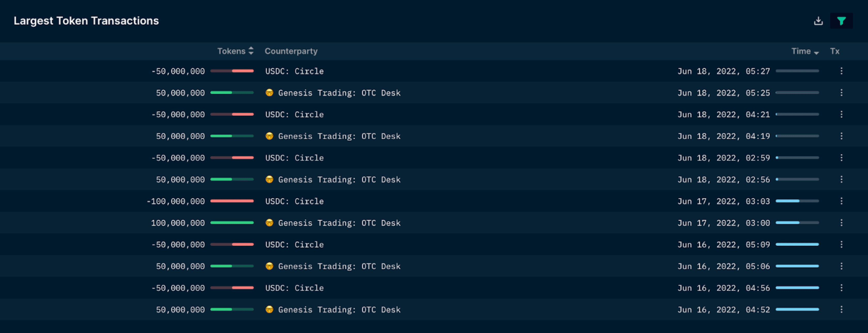This screenshot has height=333, width=868.
Task: Click Genesis Trading: OTC Desk at 02:56
Action: point(339,180)
